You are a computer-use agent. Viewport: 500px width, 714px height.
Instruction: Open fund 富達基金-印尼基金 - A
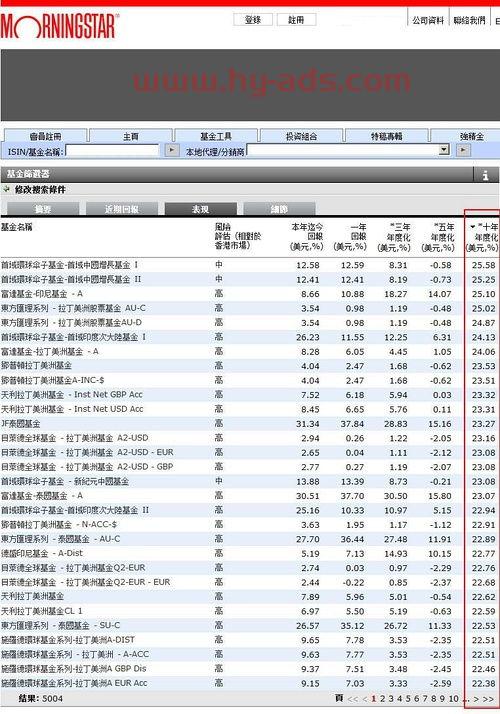coord(42,294)
